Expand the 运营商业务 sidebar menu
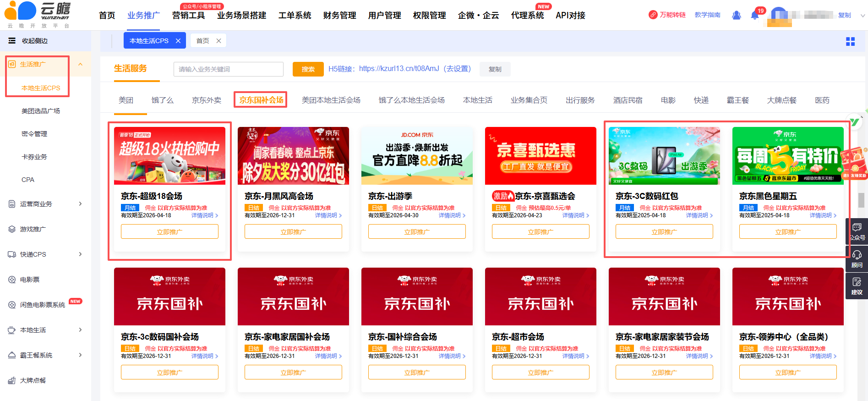 pos(81,204)
